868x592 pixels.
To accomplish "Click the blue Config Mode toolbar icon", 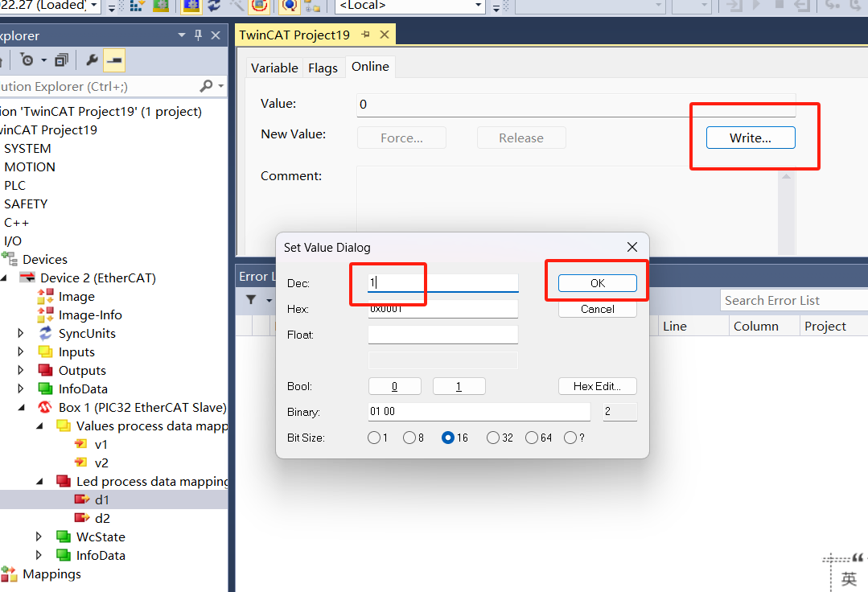I will point(191,6).
